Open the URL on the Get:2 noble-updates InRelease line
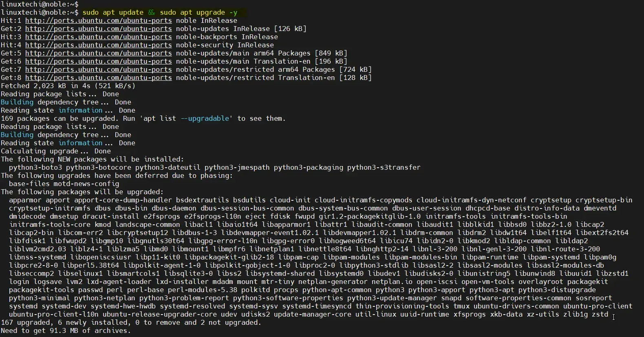Viewport: 644px width, 337px height. (x=98, y=29)
